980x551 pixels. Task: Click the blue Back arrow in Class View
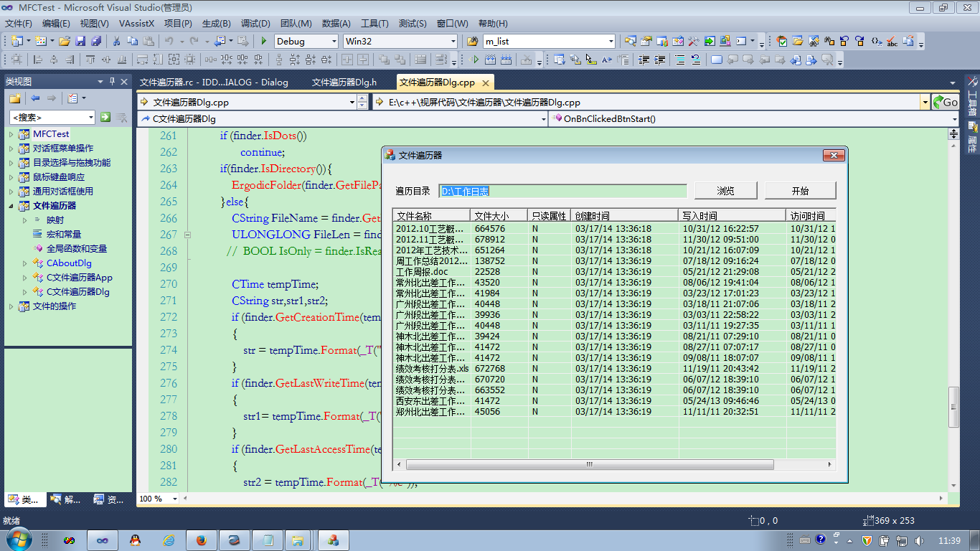[35, 98]
